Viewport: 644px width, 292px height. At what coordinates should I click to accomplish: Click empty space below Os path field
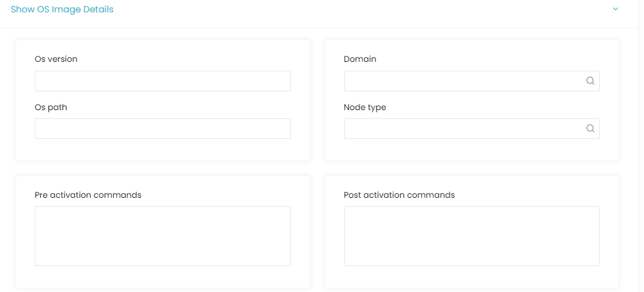(163, 150)
